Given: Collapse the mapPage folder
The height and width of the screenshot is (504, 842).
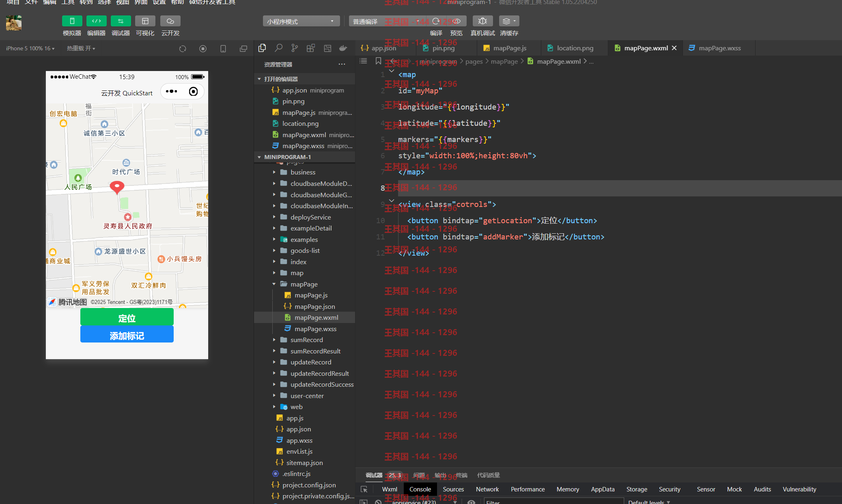Looking at the screenshot, I should click(304, 284).
